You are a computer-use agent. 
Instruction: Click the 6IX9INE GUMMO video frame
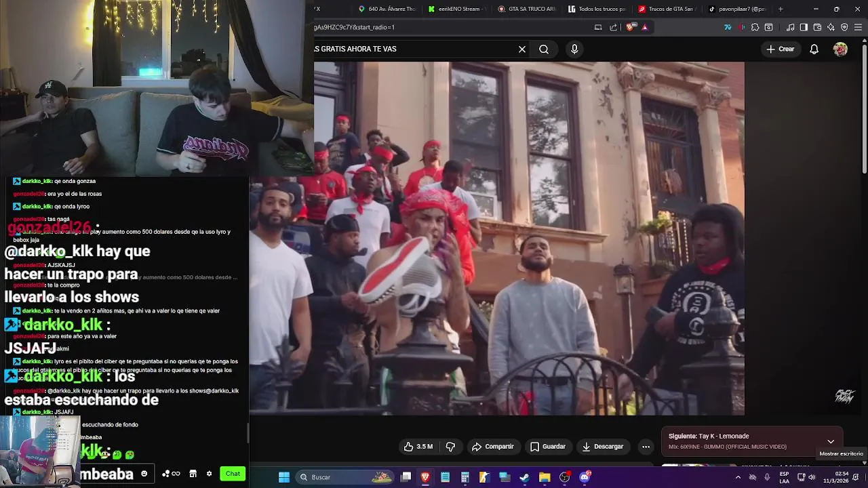pyautogui.click(x=496, y=239)
